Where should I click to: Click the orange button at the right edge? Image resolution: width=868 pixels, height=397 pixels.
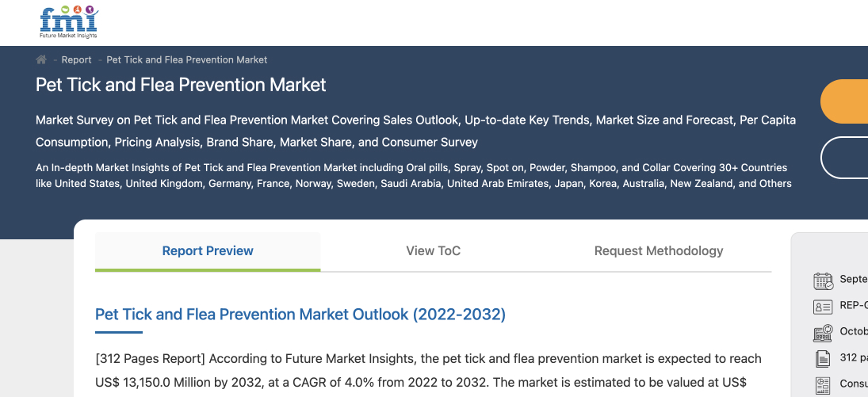point(844,101)
